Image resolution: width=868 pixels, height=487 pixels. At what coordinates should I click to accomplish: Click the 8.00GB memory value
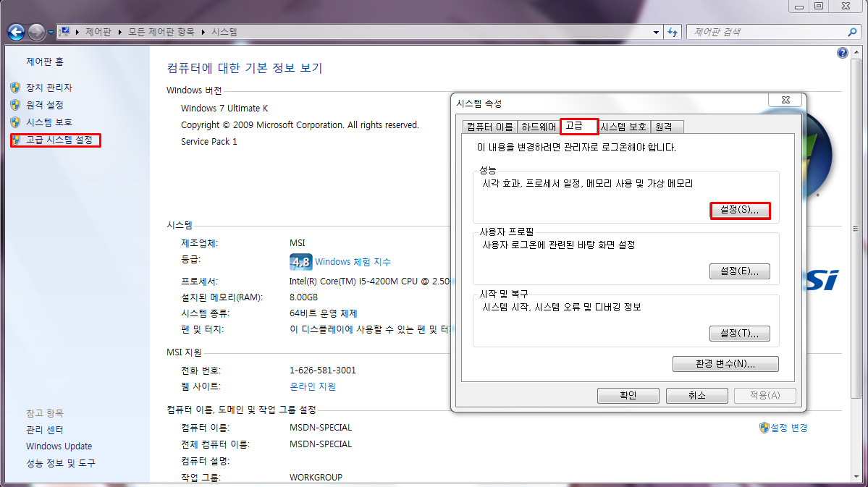pyautogui.click(x=303, y=297)
